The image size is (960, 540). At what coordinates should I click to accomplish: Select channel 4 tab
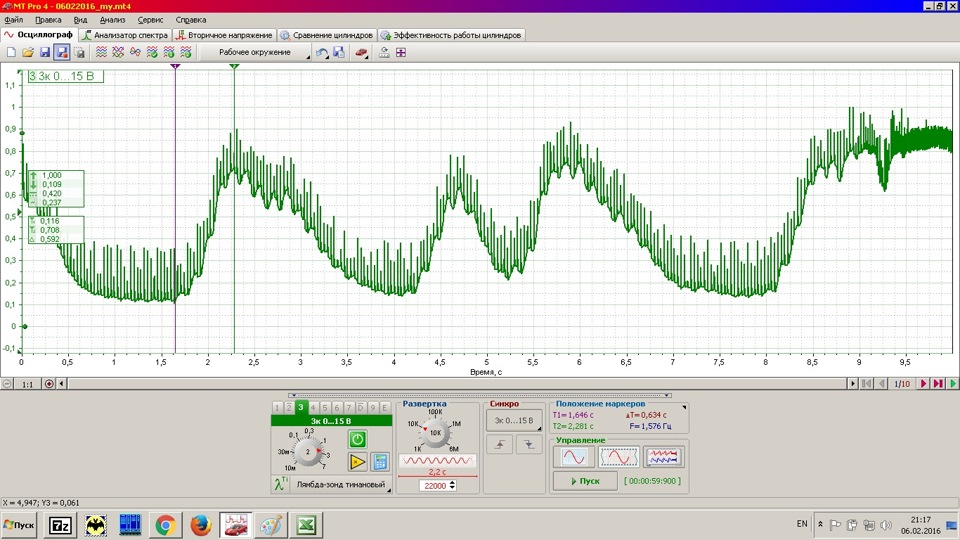(313, 408)
